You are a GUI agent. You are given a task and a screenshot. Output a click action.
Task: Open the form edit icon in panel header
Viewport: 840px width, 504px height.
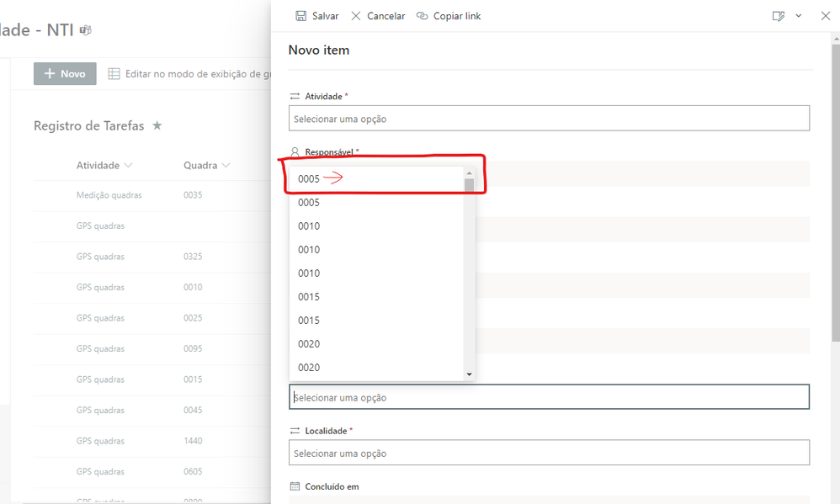click(779, 16)
